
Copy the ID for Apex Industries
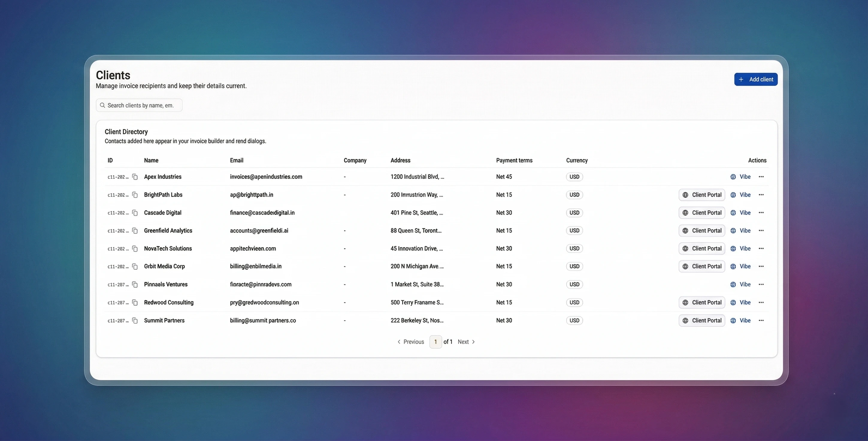[135, 177]
